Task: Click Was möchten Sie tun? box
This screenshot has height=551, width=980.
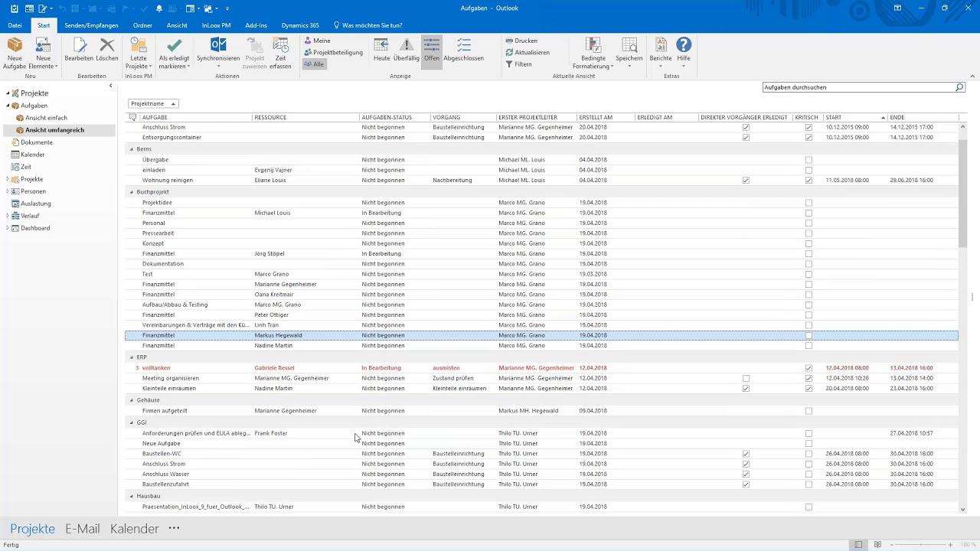Action: (367, 25)
